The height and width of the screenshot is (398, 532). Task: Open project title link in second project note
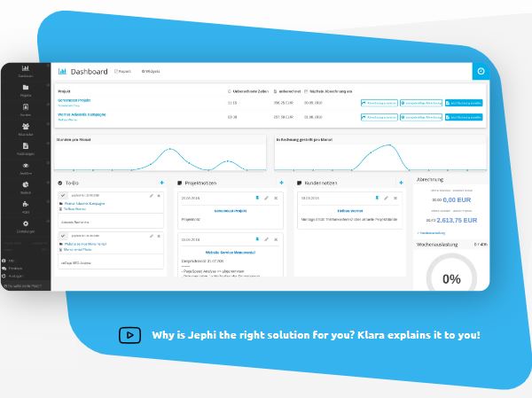click(x=231, y=253)
